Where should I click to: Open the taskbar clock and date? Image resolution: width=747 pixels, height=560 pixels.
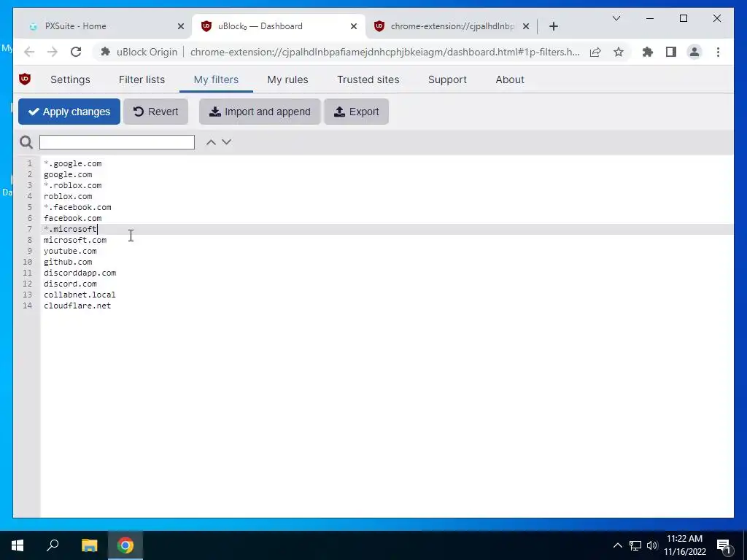tap(684, 545)
